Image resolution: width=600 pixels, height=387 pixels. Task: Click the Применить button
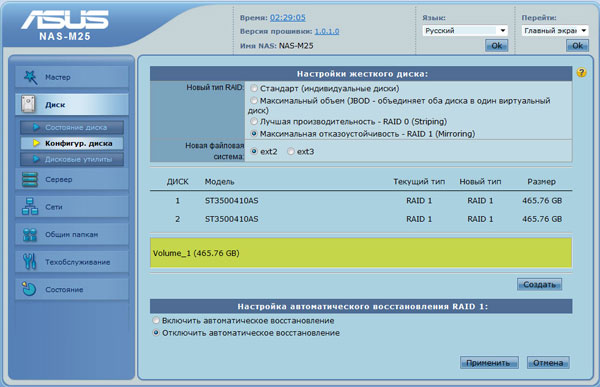click(489, 363)
